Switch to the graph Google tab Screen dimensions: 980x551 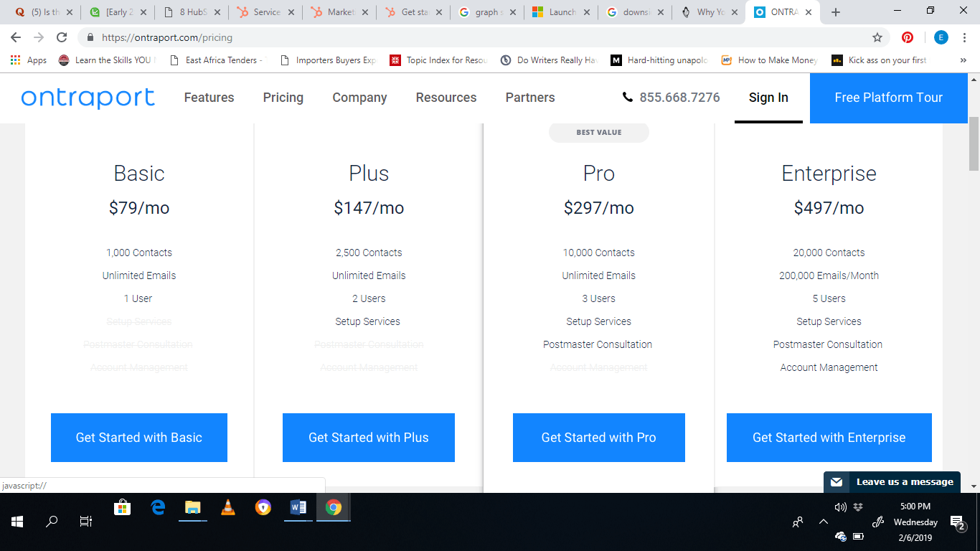tap(486, 12)
